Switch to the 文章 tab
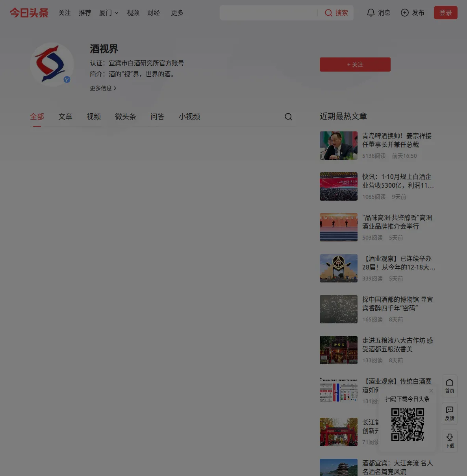 point(65,116)
